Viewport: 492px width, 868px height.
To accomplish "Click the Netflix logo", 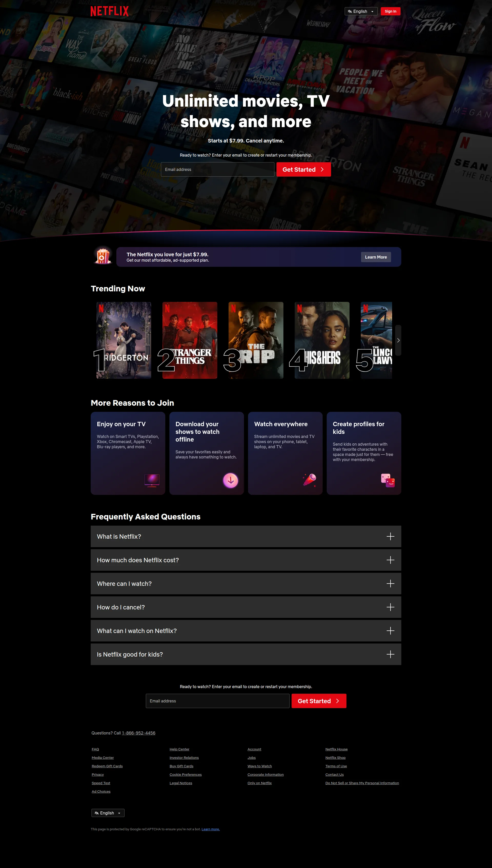I will tap(109, 11).
